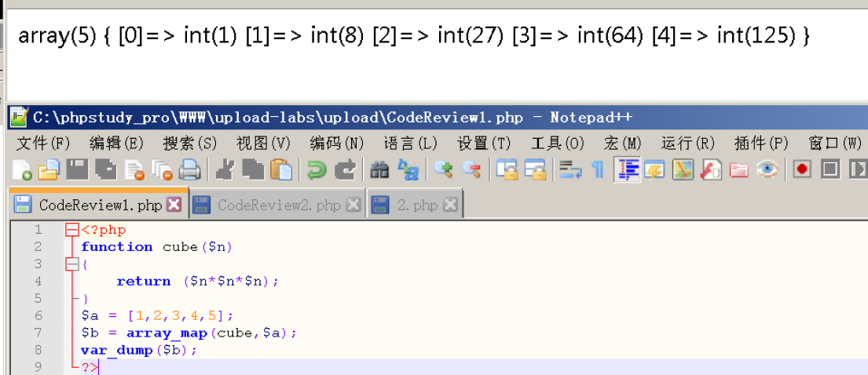Click line number 6 in margin
The width and height of the screenshot is (868, 375).
point(38,316)
